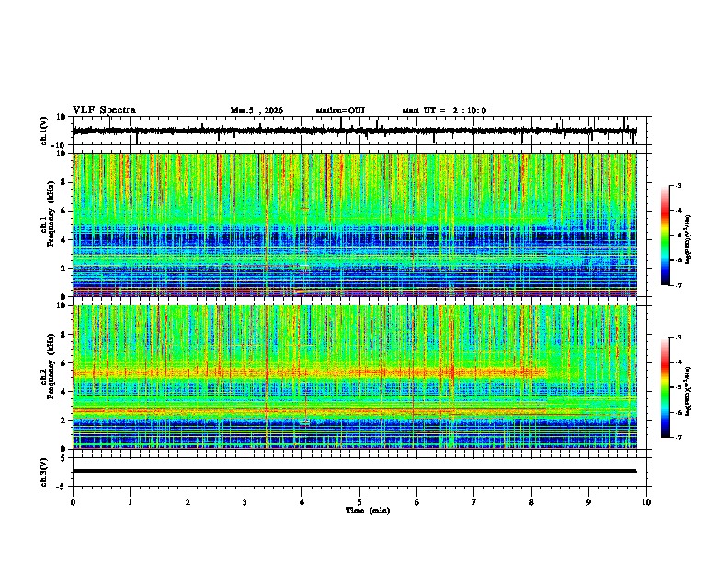
Task: Click the "station=OUI" header label
Action: (340, 110)
